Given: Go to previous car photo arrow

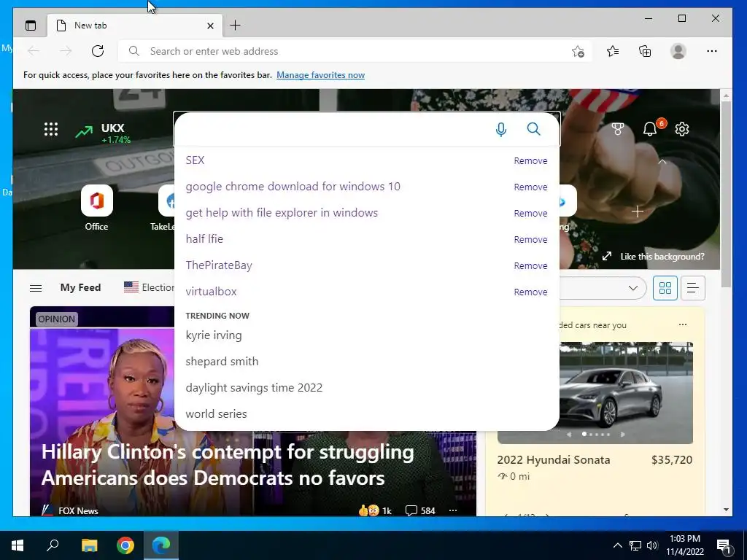Looking at the screenshot, I should tap(569, 435).
